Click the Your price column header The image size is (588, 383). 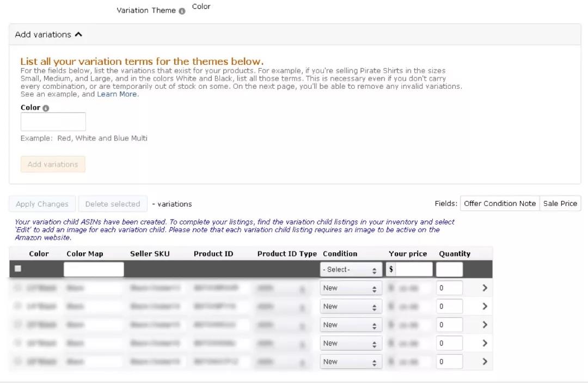[408, 254]
